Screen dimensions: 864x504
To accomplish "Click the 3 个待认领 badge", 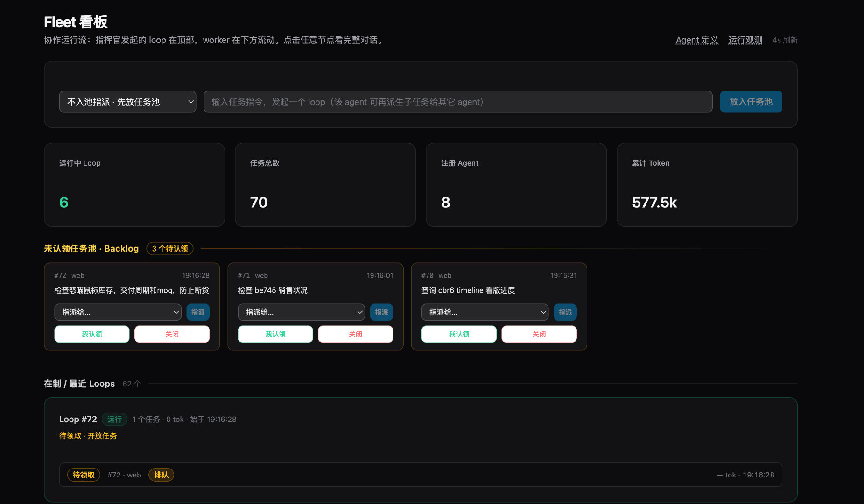I will point(170,249).
